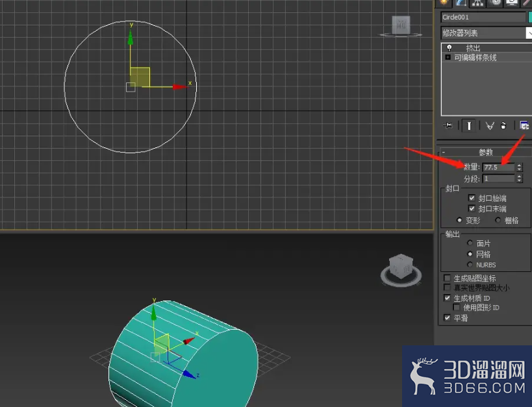Click the red X-axis gizmo arrow in top viewport
The height and width of the screenshot is (407, 532).
(180, 87)
